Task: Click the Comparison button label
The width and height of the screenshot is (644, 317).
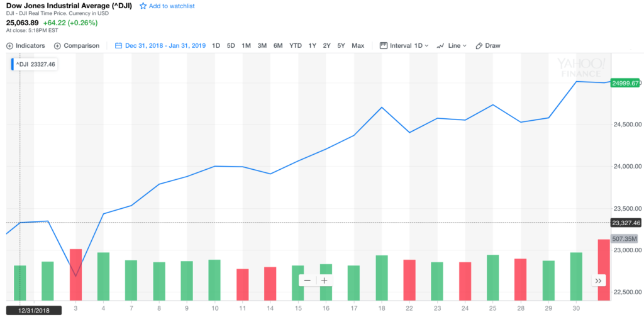Action: [81, 46]
